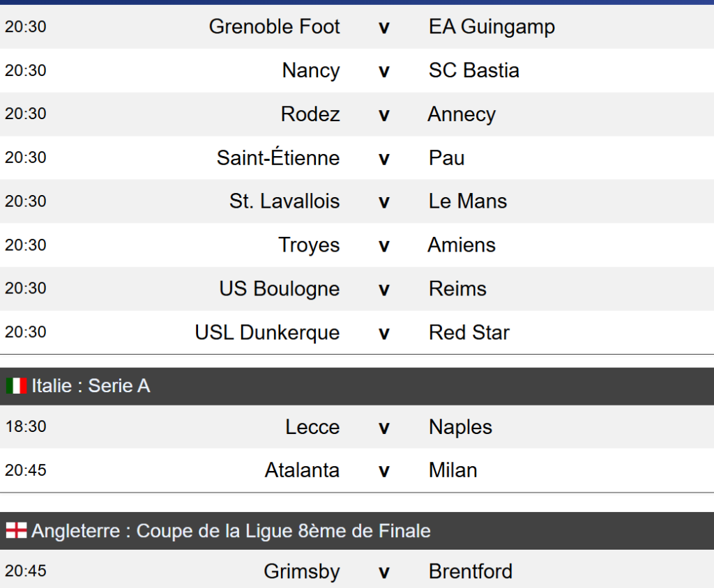Click the Italian flag icon
The width and height of the screenshot is (714, 588).
[x=16, y=386]
